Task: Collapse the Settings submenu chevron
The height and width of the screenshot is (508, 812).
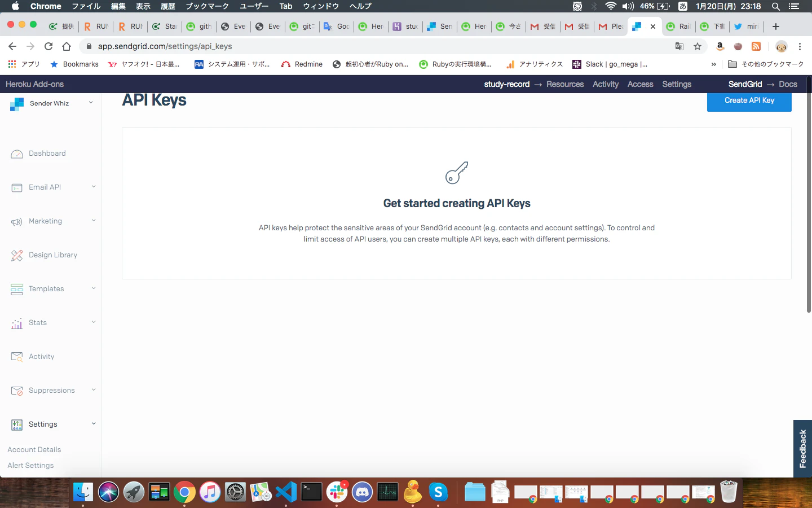Action: point(94,424)
